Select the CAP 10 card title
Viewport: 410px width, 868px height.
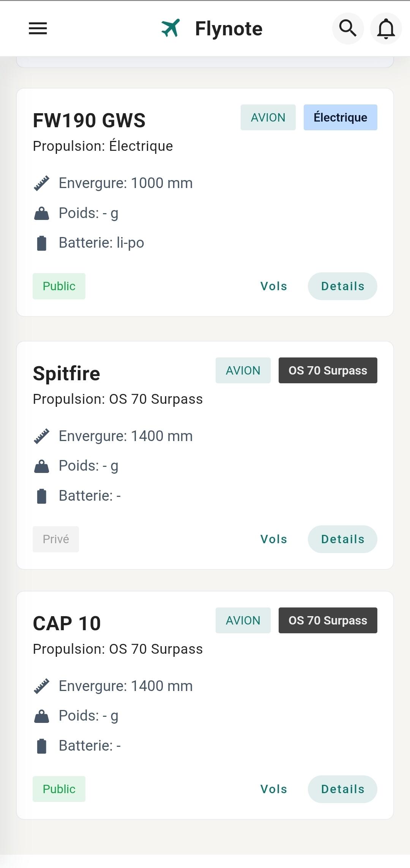[67, 623]
